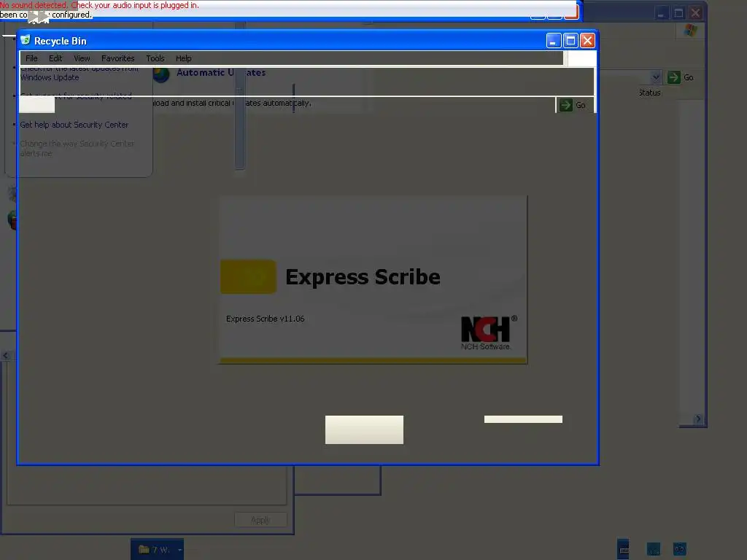Click the rightmost system tray icon
The width and height of the screenshot is (747, 560).
tap(679, 549)
